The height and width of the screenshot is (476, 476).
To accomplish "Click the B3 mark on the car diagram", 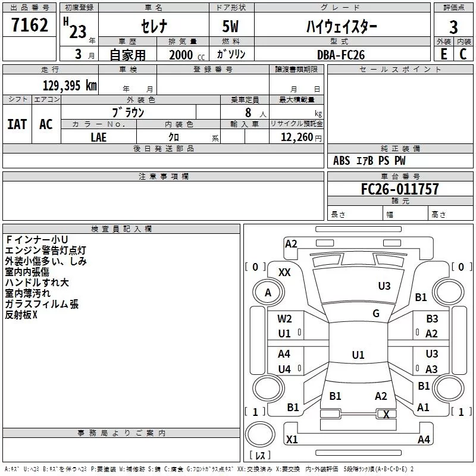I will (x=432, y=319).
